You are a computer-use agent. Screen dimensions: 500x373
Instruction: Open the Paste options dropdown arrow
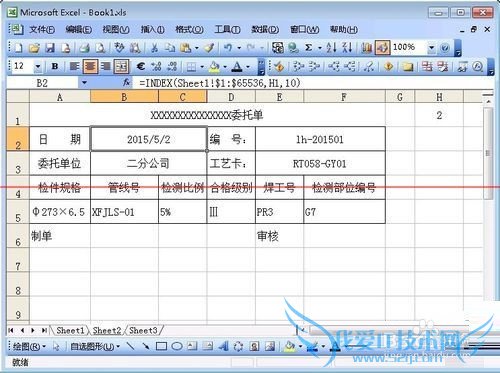tap(196, 48)
